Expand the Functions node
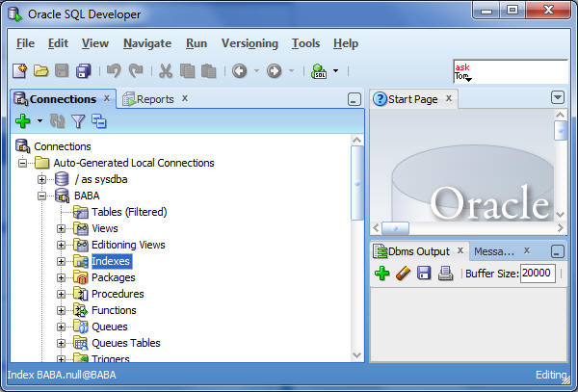The width and height of the screenshot is (578, 392). (x=62, y=310)
